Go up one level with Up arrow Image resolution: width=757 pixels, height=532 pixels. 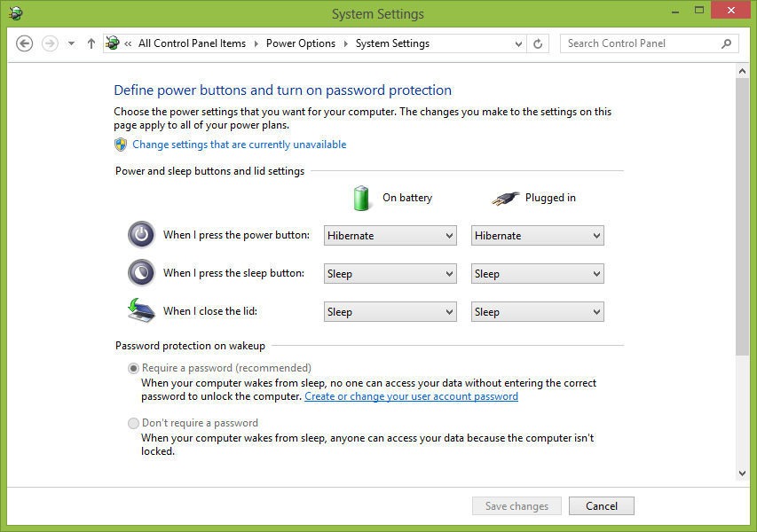tap(91, 43)
